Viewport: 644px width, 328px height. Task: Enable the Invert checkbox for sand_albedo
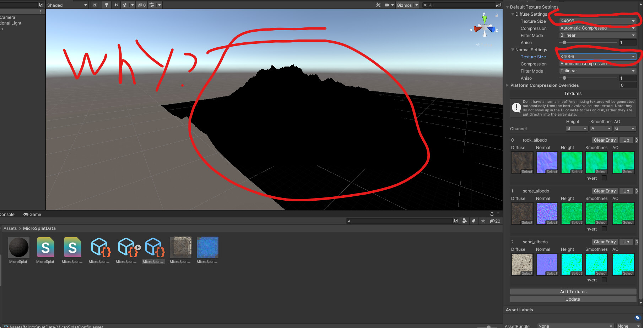point(604,280)
